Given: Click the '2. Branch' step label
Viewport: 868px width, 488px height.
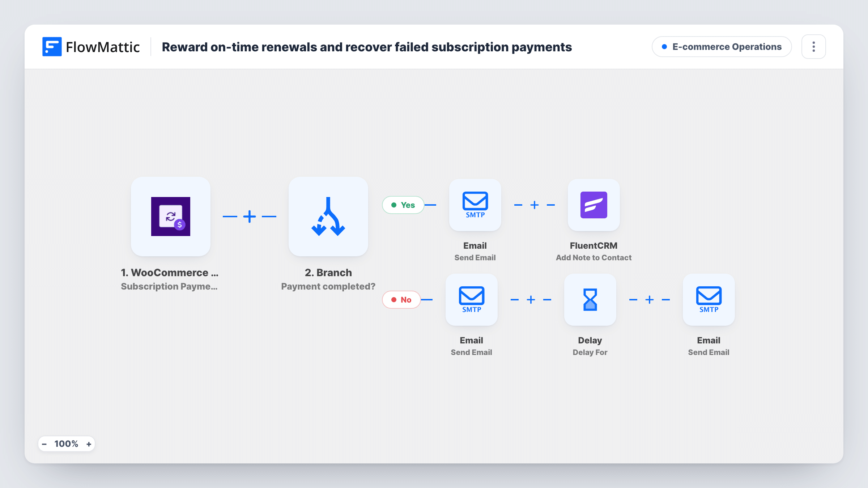Looking at the screenshot, I should 328,273.
